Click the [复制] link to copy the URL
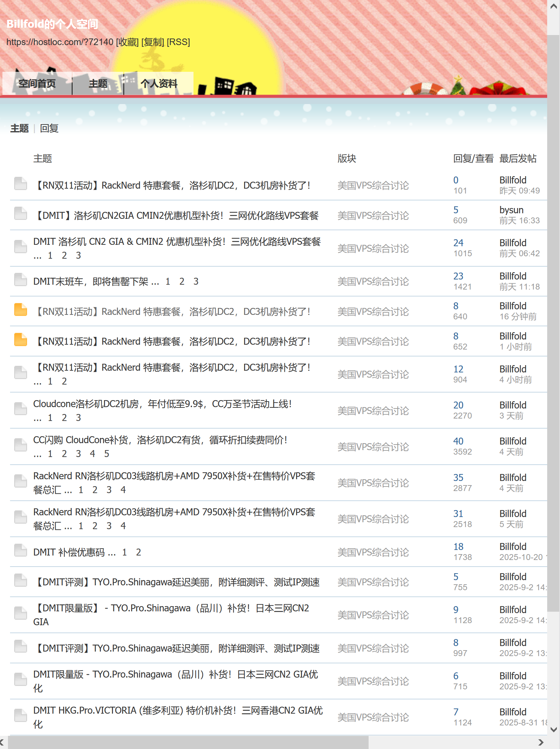This screenshot has height=749, width=560. 153,42
